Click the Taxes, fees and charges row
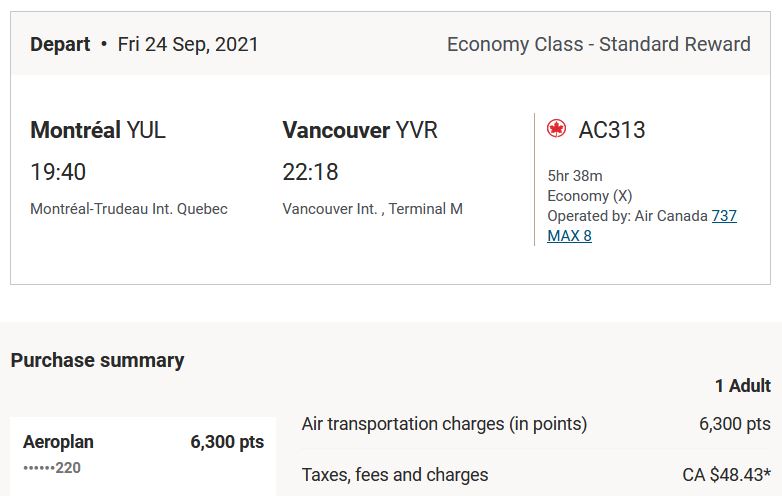This screenshot has width=782, height=496. tap(536, 475)
